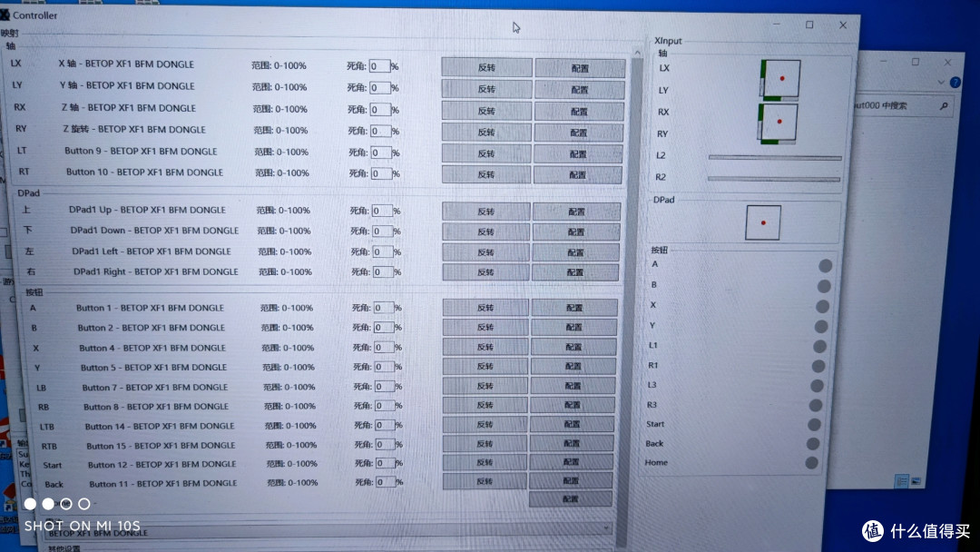Select the 'DPad1 Left - BETOP XF1 BFM DONGLE' text
Image resolution: width=980 pixels, height=552 pixels.
[x=152, y=251]
